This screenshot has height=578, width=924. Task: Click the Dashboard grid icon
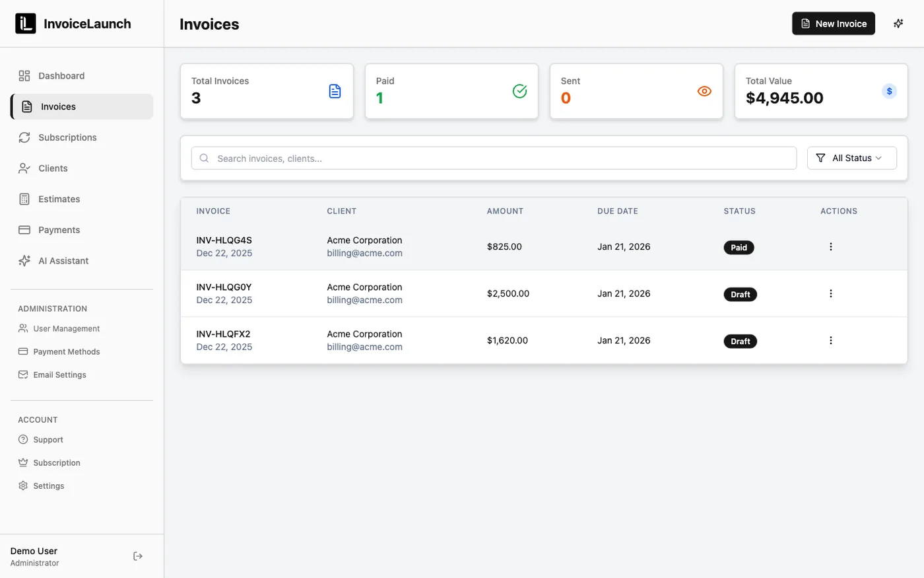coord(24,76)
